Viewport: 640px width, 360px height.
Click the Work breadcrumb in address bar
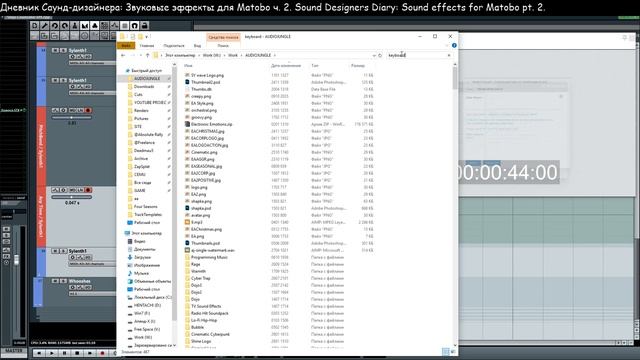pyautogui.click(x=233, y=55)
